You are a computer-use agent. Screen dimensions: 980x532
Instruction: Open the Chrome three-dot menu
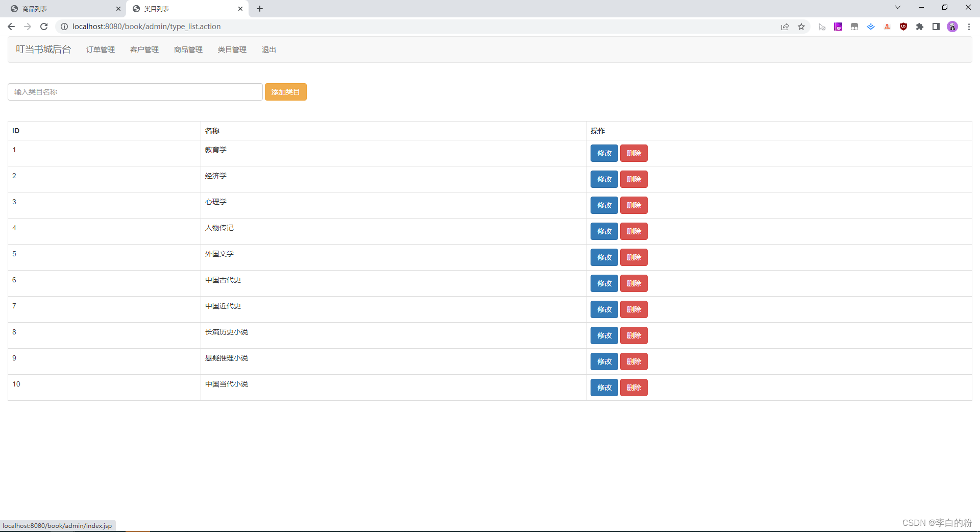pos(969,27)
